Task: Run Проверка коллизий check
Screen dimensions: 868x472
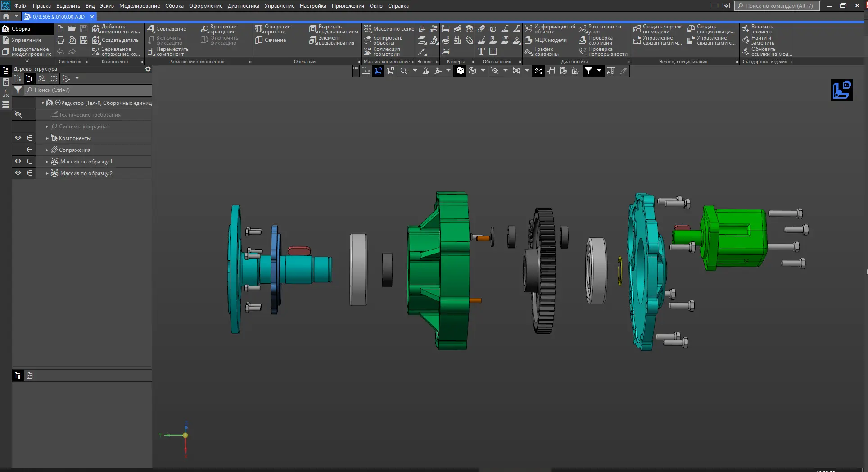Action: click(x=597, y=40)
